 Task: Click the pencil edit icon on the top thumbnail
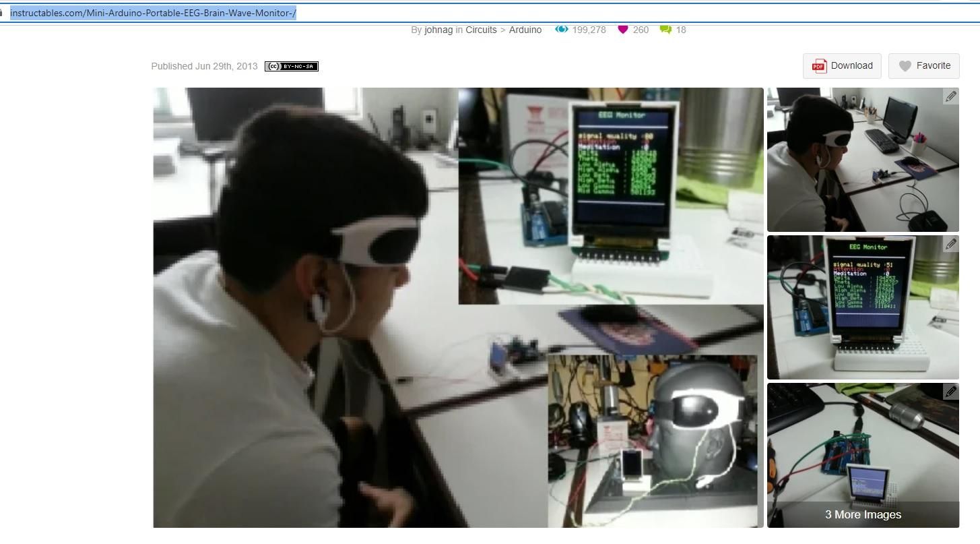[951, 96]
